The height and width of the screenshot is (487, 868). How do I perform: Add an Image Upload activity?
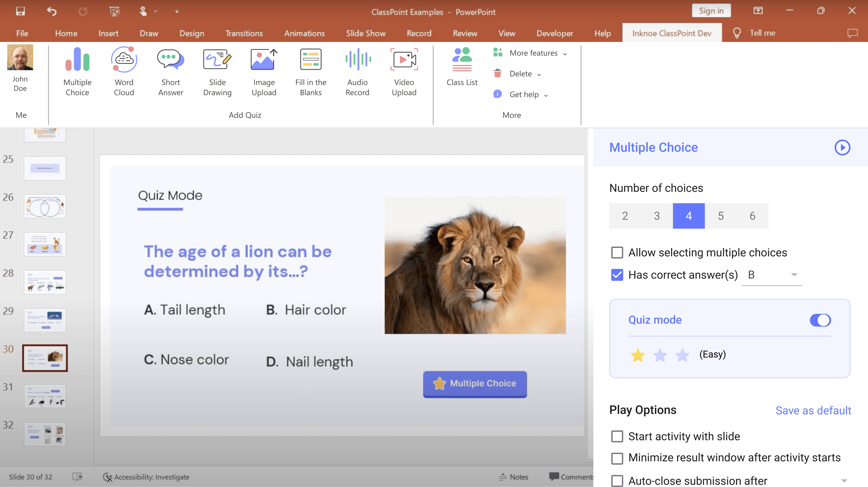264,71
